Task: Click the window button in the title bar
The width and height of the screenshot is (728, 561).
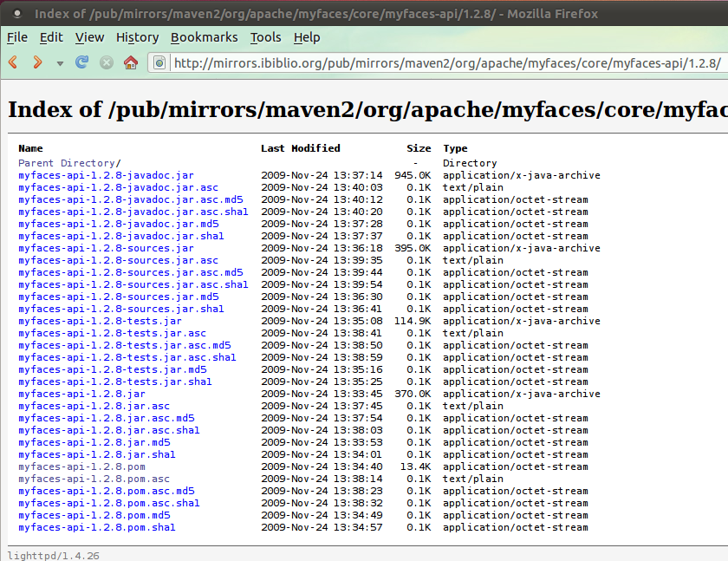Action: (x=17, y=14)
